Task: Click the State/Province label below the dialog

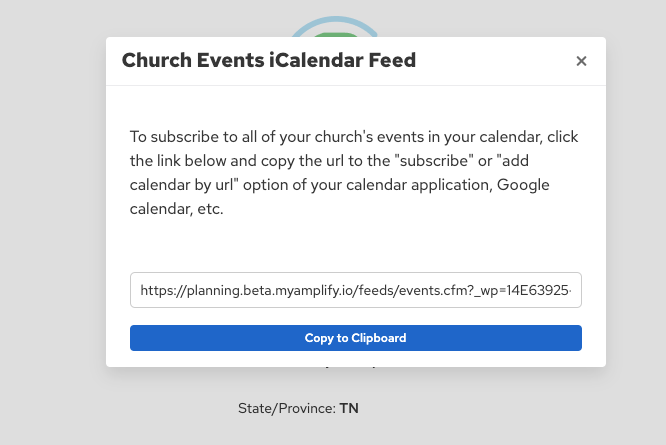Action: click(x=286, y=408)
